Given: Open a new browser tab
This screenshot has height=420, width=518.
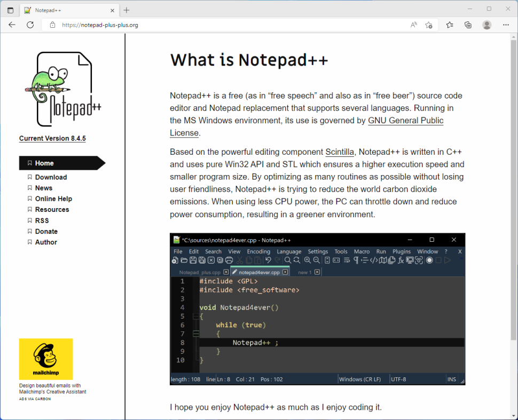Looking at the screenshot, I should [x=127, y=10].
